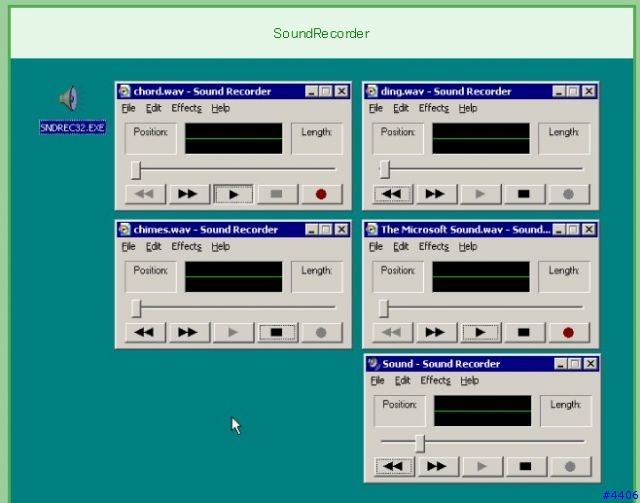Open File menu in chimes.wav window
Viewport: 640px width, 503px height.
(128, 247)
